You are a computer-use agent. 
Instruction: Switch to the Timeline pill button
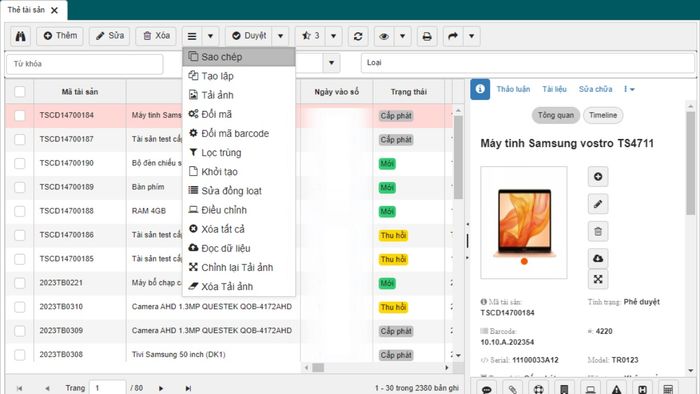pyautogui.click(x=603, y=115)
